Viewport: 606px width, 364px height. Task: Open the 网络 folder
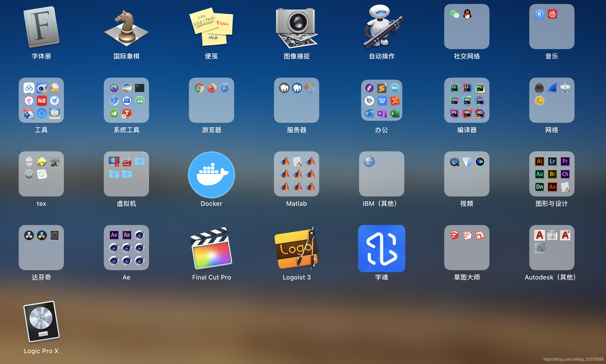552,100
